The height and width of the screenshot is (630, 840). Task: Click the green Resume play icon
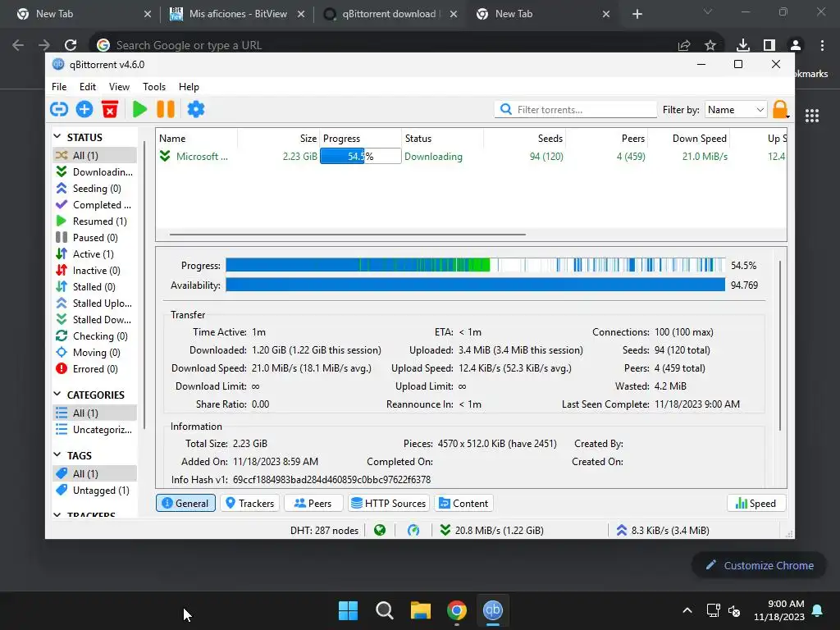[139, 109]
